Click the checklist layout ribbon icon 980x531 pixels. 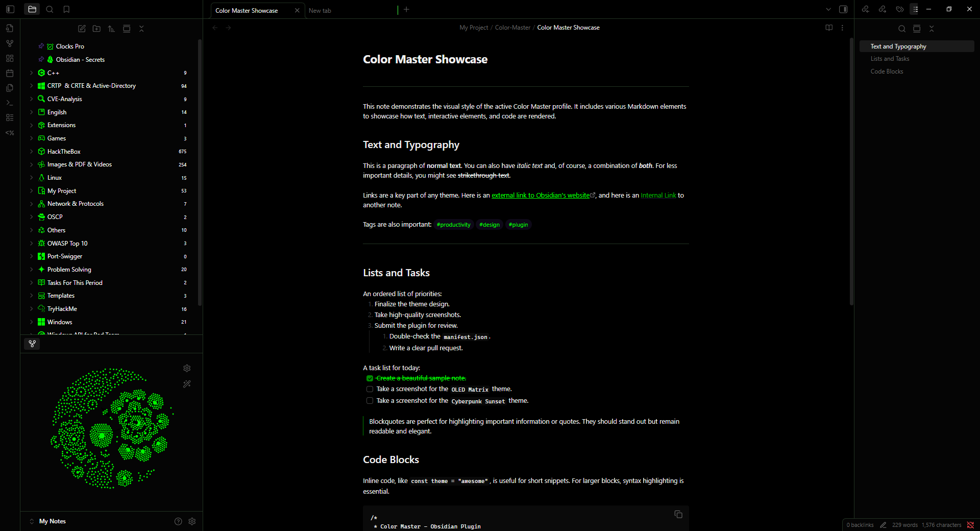tap(10, 117)
